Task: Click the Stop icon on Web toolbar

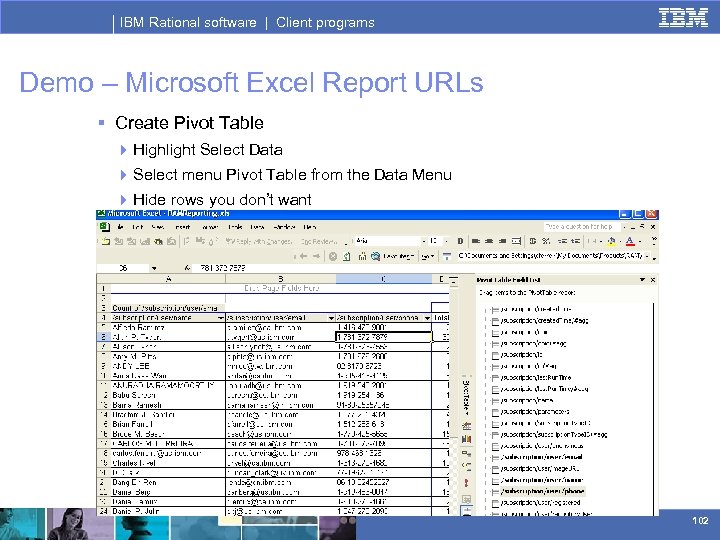Action: coord(333,256)
